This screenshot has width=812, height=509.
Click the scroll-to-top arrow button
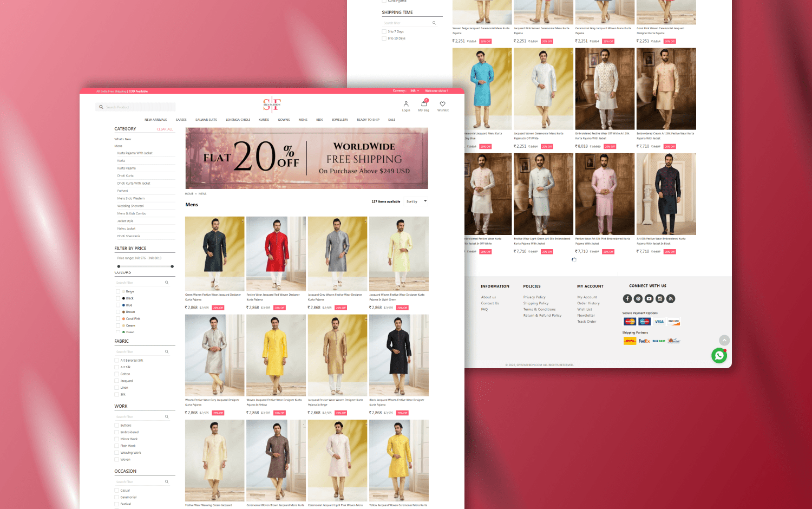[724, 340]
